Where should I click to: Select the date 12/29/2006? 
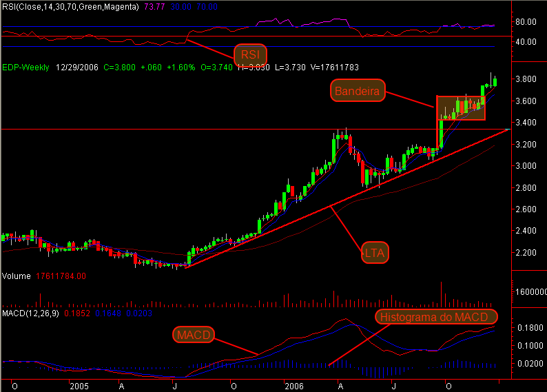pyautogui.click(x=77, y=68)
